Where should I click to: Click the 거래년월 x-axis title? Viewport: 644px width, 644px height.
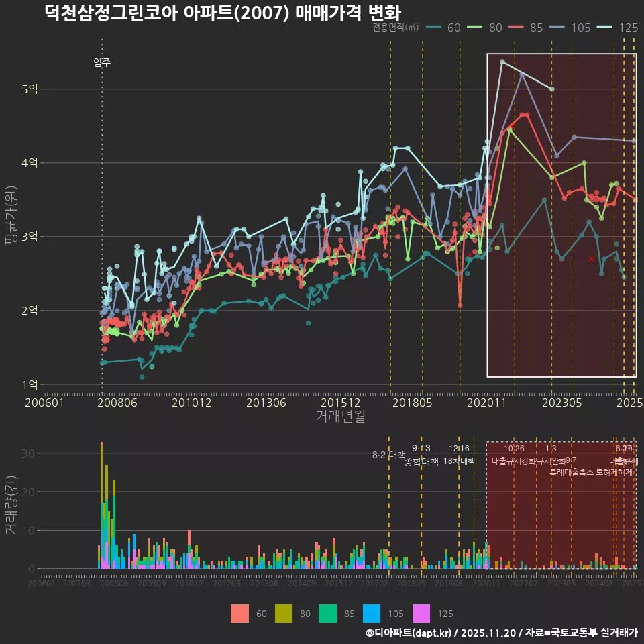coord(340,416)
